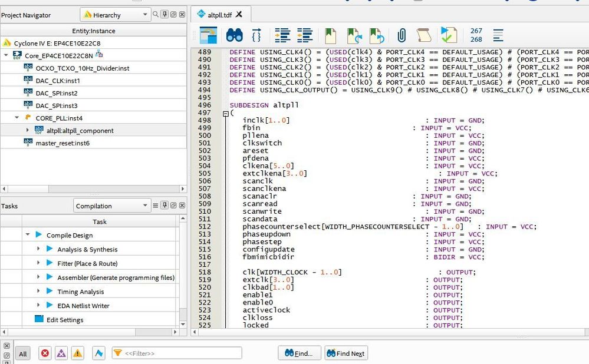Screen dimensions: 589x364
Task: Click the find matching delimiter braces icon
Action: [256, 35]
